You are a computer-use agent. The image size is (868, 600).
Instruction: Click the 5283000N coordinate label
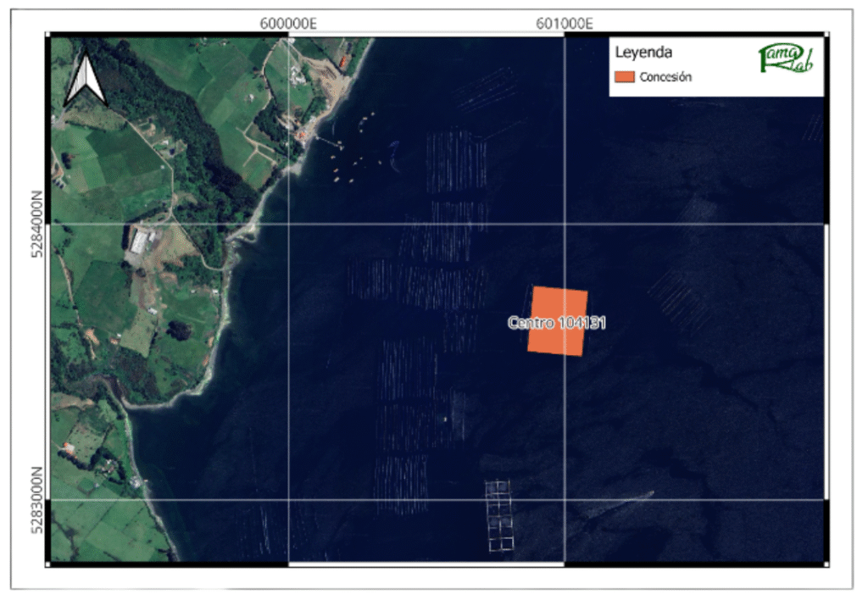(36, 499)
